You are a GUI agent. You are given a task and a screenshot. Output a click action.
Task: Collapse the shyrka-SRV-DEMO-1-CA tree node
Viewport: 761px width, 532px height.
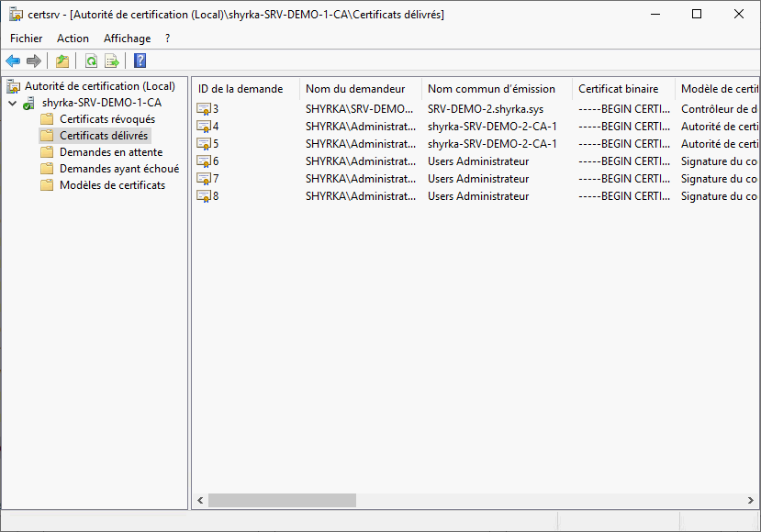[12, 103]
